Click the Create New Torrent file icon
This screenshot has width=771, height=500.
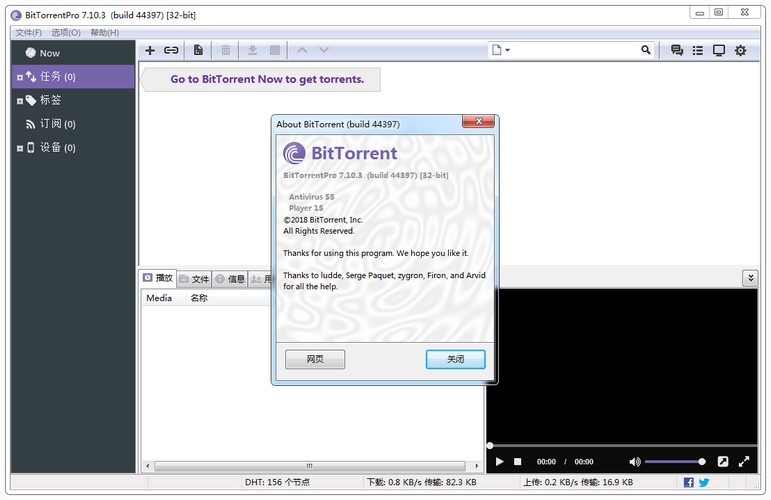pyautogui.click(x=198, y=50)
